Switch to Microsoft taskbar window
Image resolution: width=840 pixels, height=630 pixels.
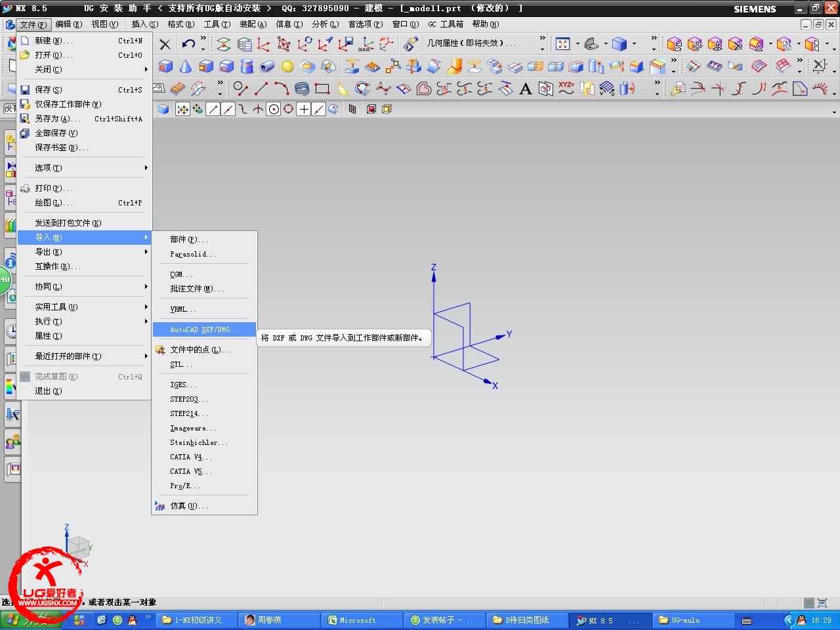click(x=362, y=620)
